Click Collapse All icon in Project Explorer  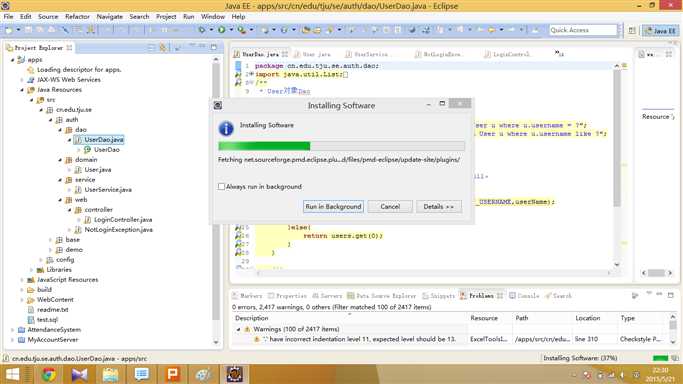151,47
